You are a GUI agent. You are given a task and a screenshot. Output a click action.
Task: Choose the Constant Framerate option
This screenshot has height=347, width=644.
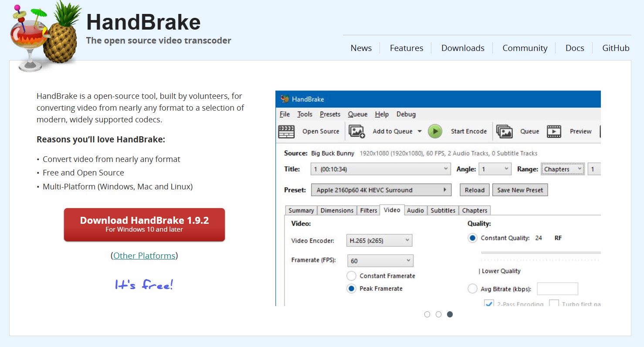[x=351, y=276]
